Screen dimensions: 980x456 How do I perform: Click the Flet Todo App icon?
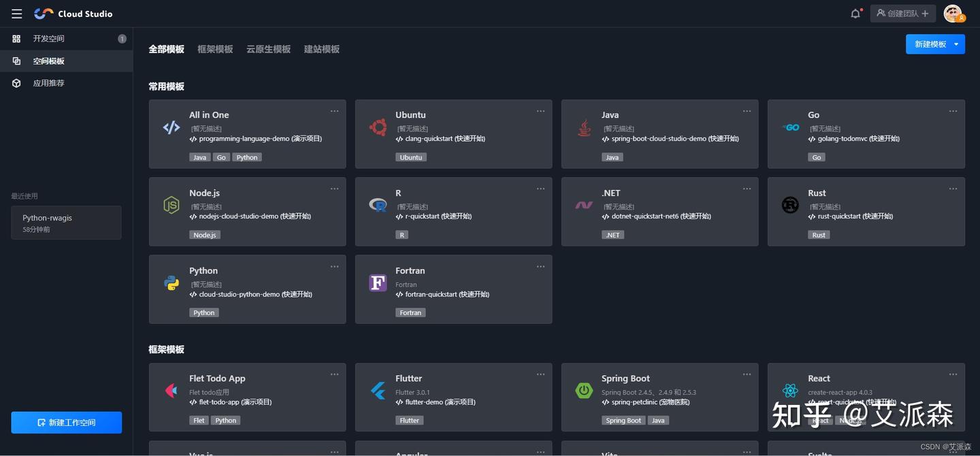(x=171, y=391)
